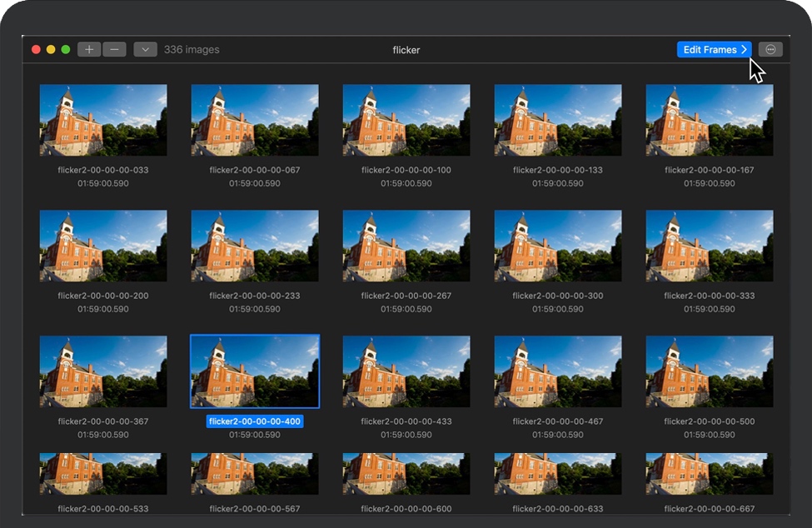Click the green fullscreen window button

point(66,50)
